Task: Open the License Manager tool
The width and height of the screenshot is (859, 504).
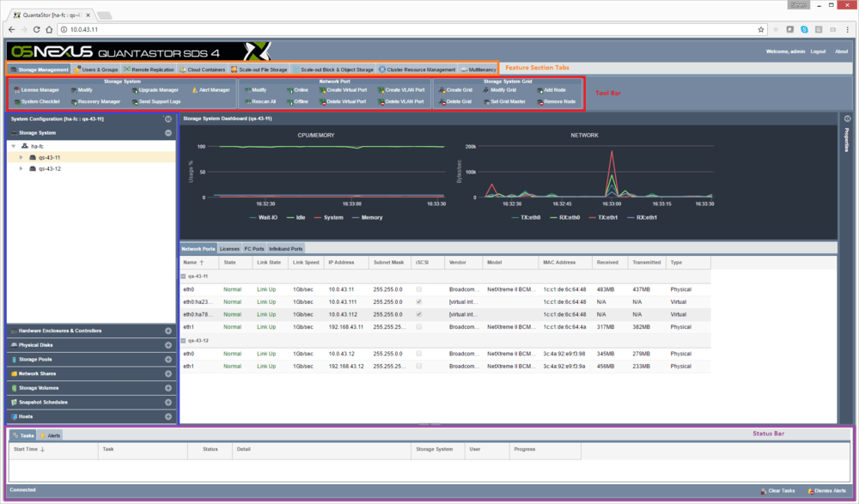Action: pos(40,89)
